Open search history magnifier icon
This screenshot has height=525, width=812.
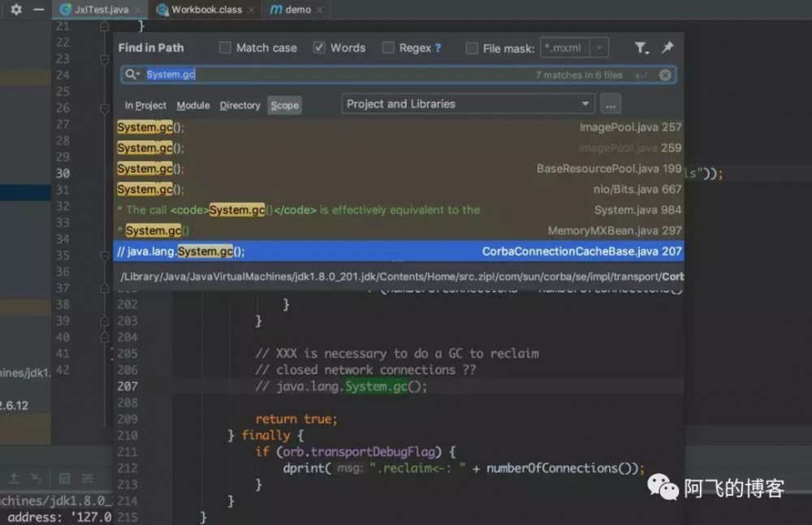[x=132, y=75]
